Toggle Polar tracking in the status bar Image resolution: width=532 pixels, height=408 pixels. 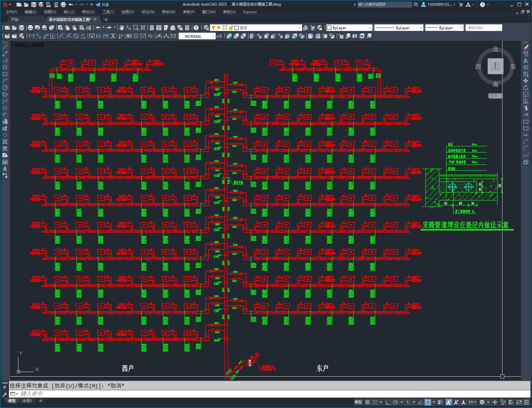point(395,402)
